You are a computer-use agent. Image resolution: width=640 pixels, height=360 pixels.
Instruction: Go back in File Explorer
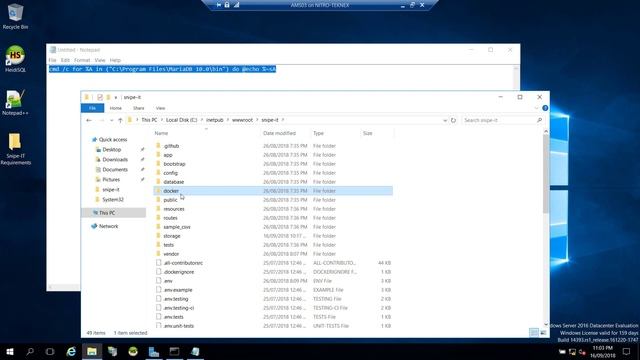click(89, 120)
